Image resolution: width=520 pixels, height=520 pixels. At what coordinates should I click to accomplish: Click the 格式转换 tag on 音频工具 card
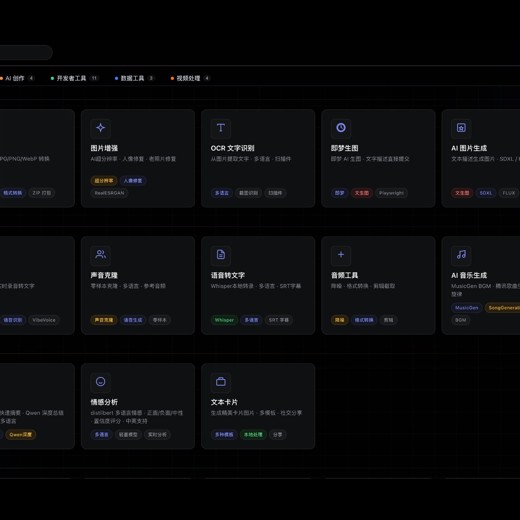tap(364, 320)
